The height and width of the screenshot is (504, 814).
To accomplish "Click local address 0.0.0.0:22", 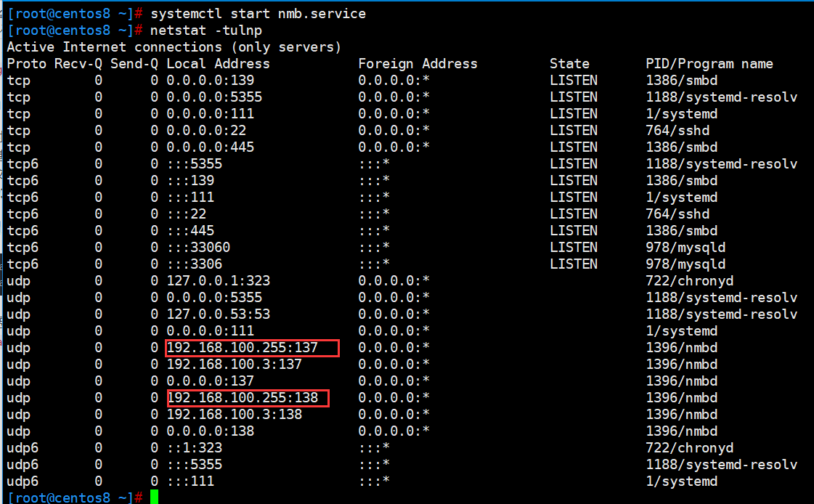I will coord(206,130).
